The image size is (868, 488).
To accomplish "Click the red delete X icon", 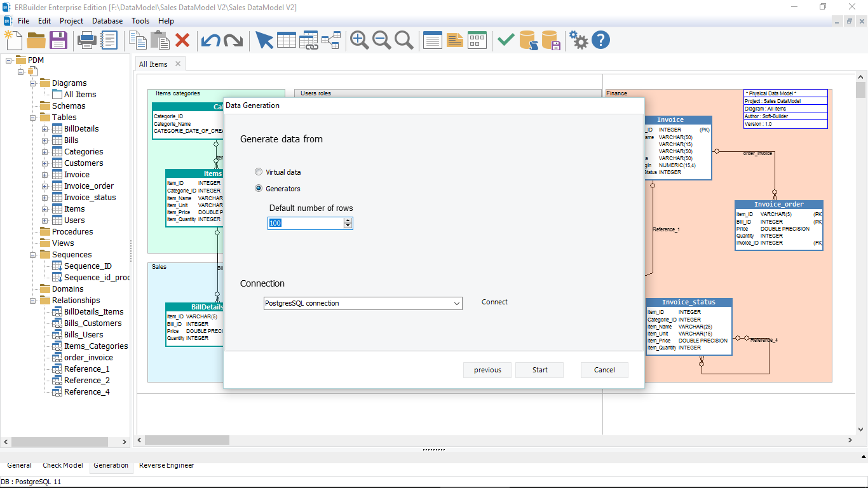I will [182, 40].
